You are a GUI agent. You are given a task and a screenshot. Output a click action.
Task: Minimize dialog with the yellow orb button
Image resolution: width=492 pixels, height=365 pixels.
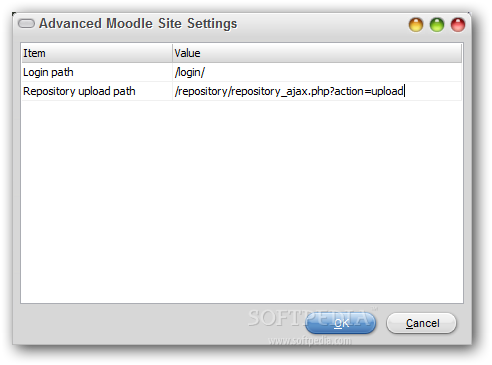(x=416, y=25)
